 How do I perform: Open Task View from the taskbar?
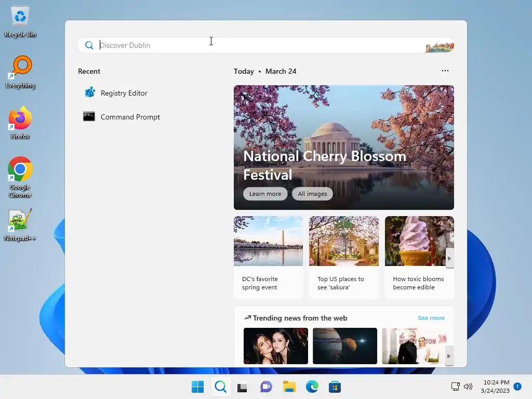[242, 387]
